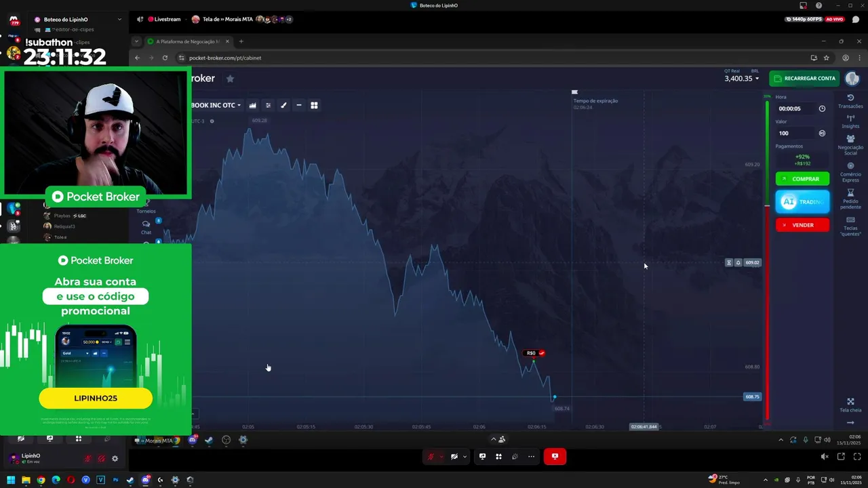This screenshot has width=868, height=488.
Task: Click the R$0 trade marker on chart
Action: tap(534, 353)
